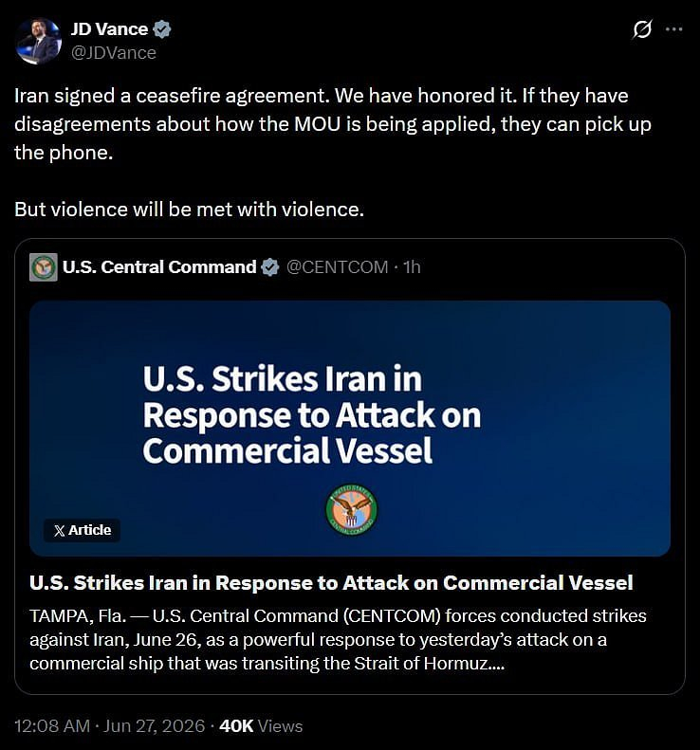Click the main tweet text about ceasefire
Image resolution: width=700 pixels, height=750 pixels.
(333, 124)
